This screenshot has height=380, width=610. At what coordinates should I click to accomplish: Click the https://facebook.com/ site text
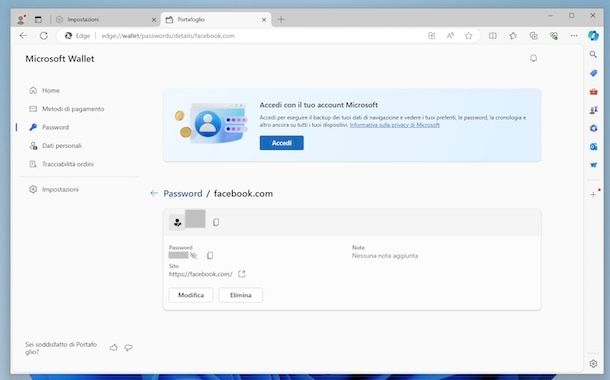(x=200, y=274)
